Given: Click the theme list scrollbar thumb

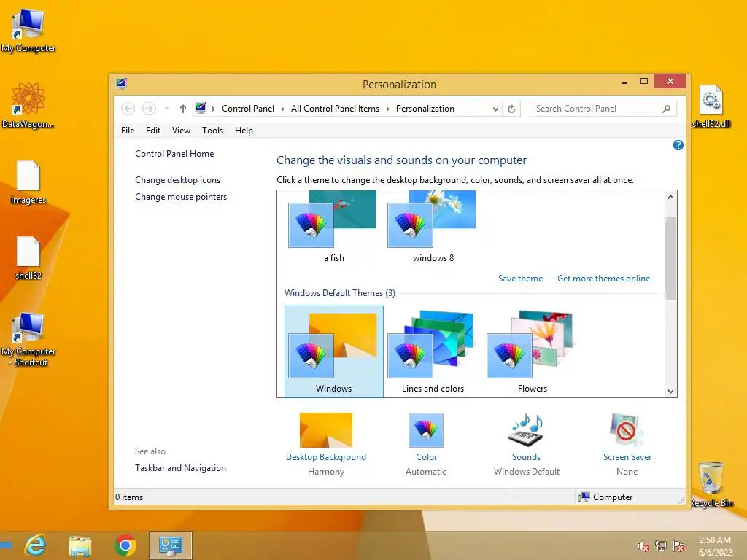Looking at the screenshot, I should coord(671,258).
